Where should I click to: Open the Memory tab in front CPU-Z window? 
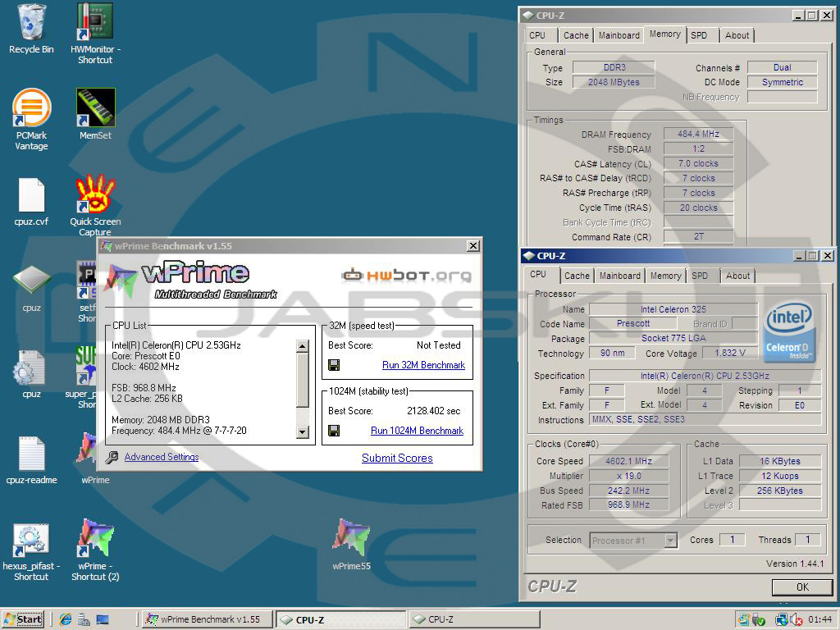(665, 276)
